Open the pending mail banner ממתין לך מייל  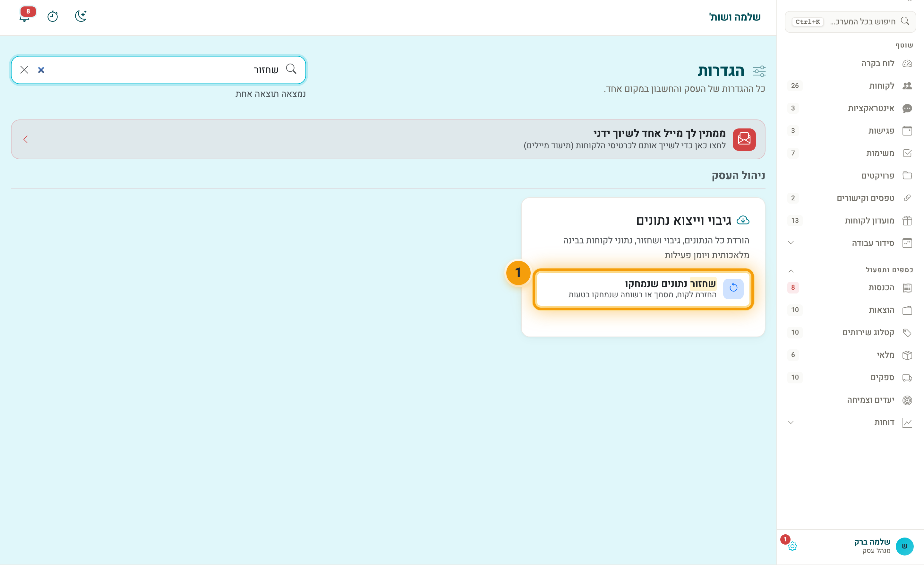[388, 139]
